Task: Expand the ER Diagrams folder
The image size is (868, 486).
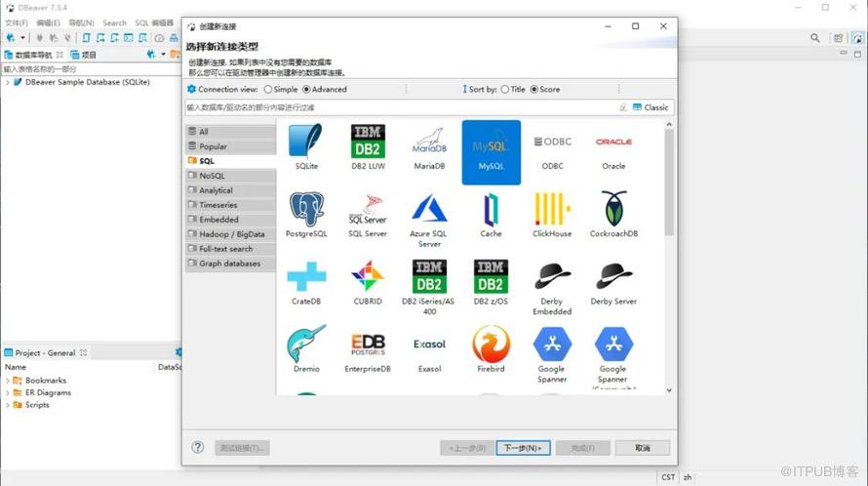Action: coord(7,393)
